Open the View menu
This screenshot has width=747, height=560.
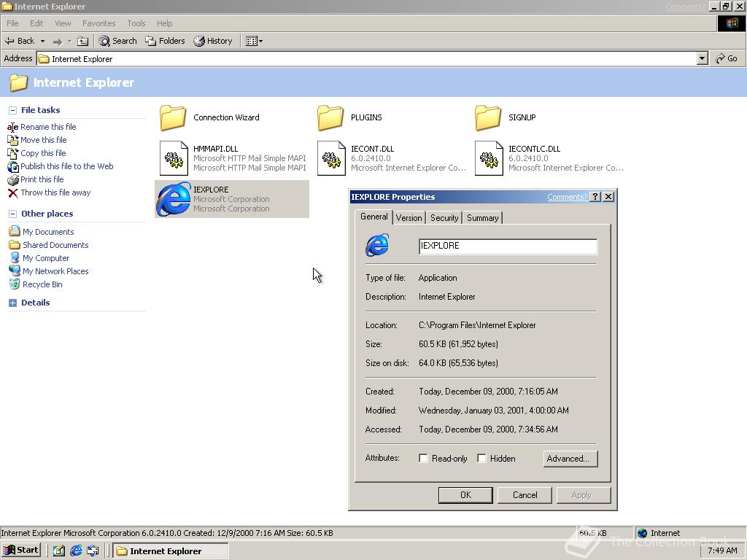(63, 23)
